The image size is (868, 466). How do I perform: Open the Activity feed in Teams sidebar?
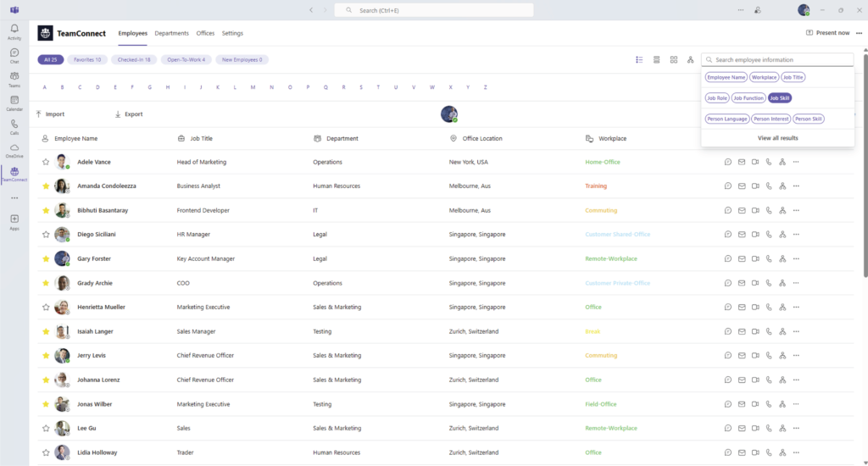tap(14, 31)
